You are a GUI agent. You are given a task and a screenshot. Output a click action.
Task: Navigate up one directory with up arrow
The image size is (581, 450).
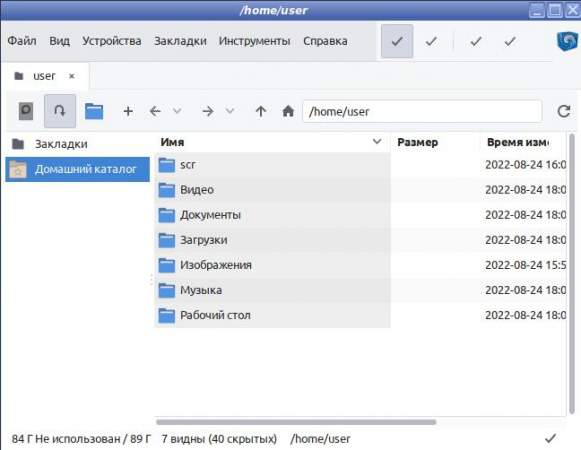261,111
